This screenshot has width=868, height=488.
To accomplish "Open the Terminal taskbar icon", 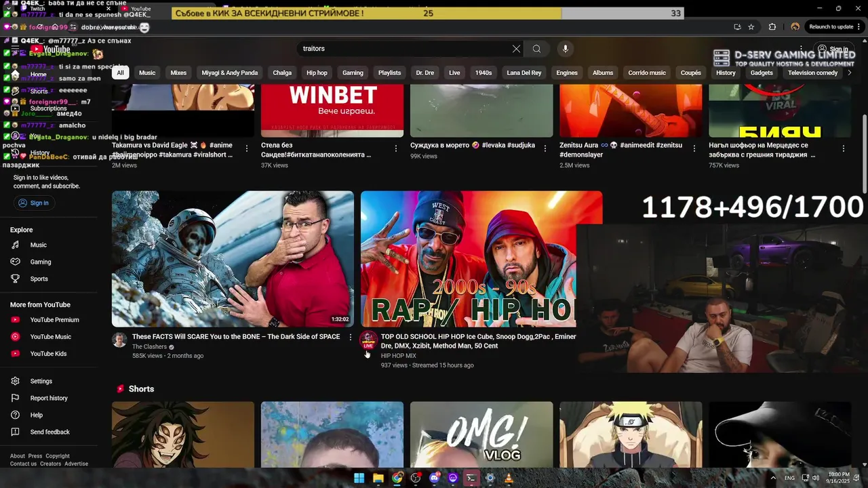I will click(x=471, y=478).
